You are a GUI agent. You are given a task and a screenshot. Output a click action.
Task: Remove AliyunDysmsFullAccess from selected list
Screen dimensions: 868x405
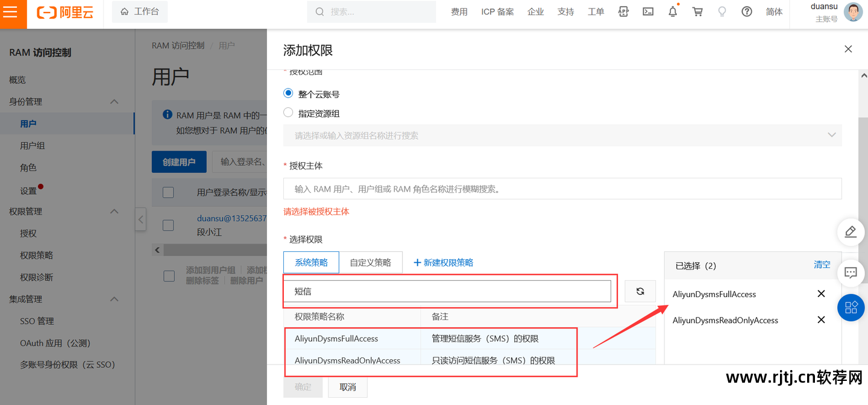point(821,294)
